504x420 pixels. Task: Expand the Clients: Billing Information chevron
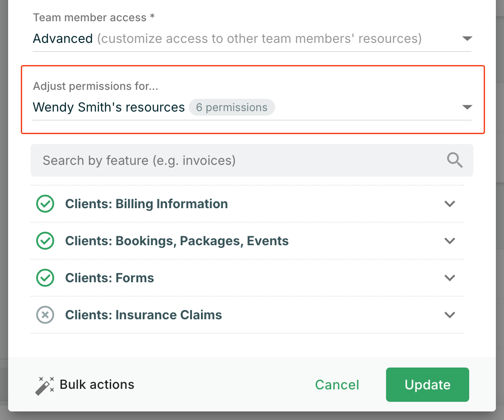pos(449,204)
